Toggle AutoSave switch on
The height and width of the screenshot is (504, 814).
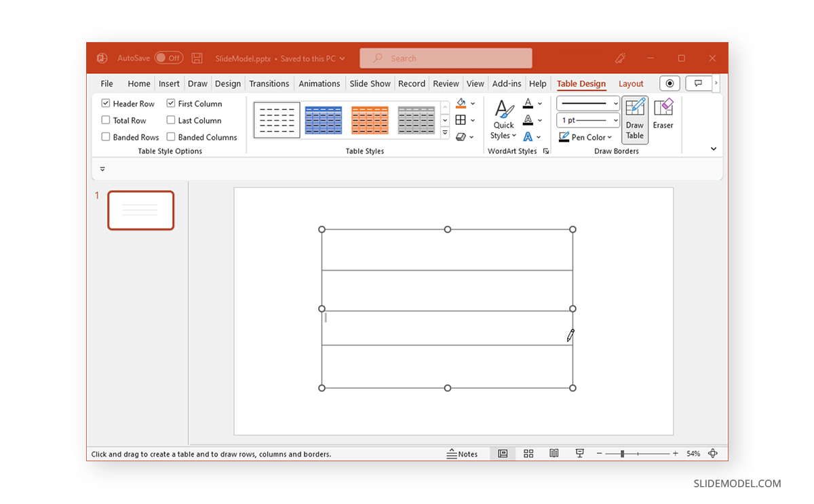click(x=169, y=58)
